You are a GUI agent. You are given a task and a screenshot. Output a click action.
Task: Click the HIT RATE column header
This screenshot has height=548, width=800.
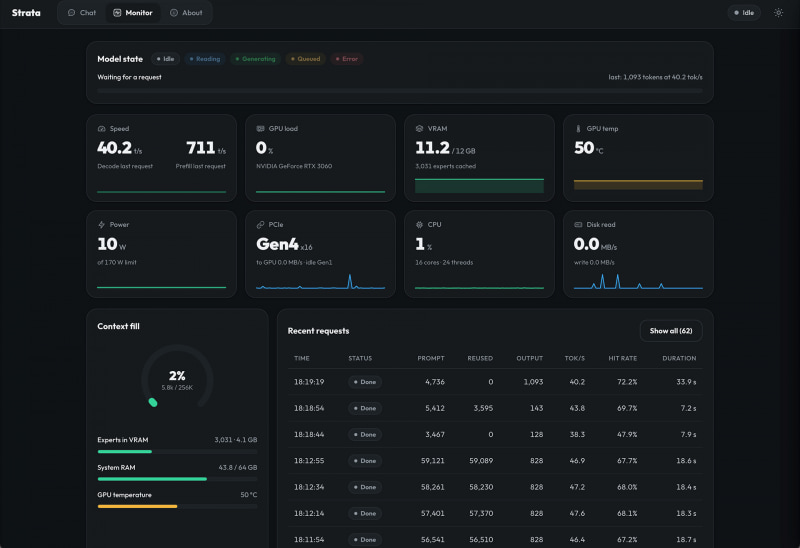[622, 358]
